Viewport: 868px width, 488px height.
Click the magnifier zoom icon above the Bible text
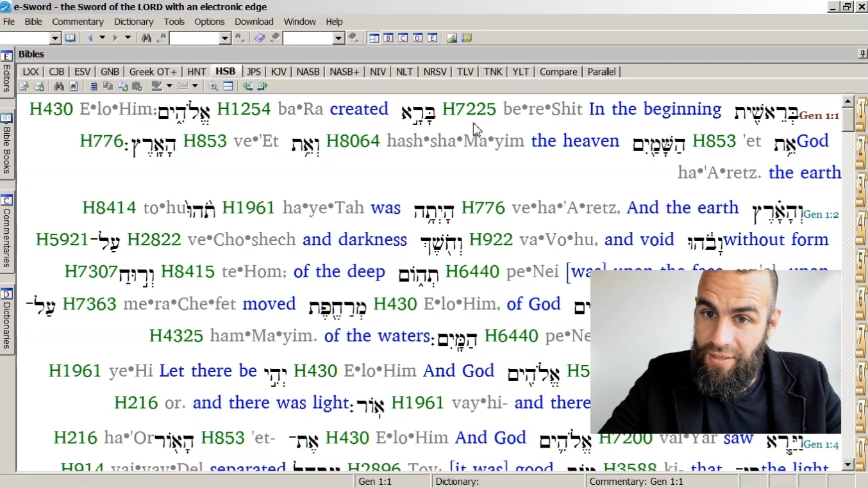[x=213, y=86]
